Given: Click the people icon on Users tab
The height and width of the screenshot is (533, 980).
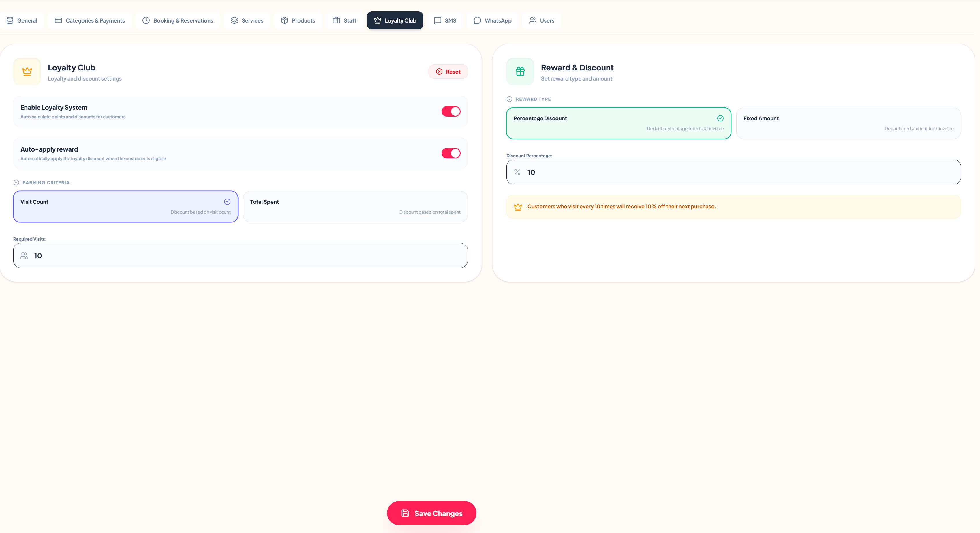Looking at the screenshot, I should tap(533, 20).
